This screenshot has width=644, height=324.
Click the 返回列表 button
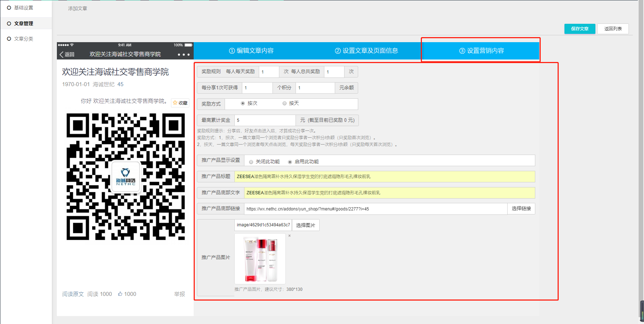[613, 29]
